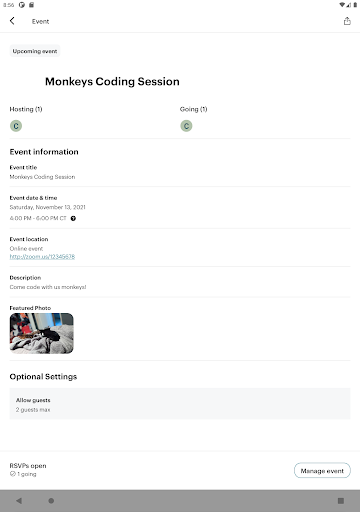
Task: Tap the 1 going checkmark icon
Action: (x=13, y=474)
